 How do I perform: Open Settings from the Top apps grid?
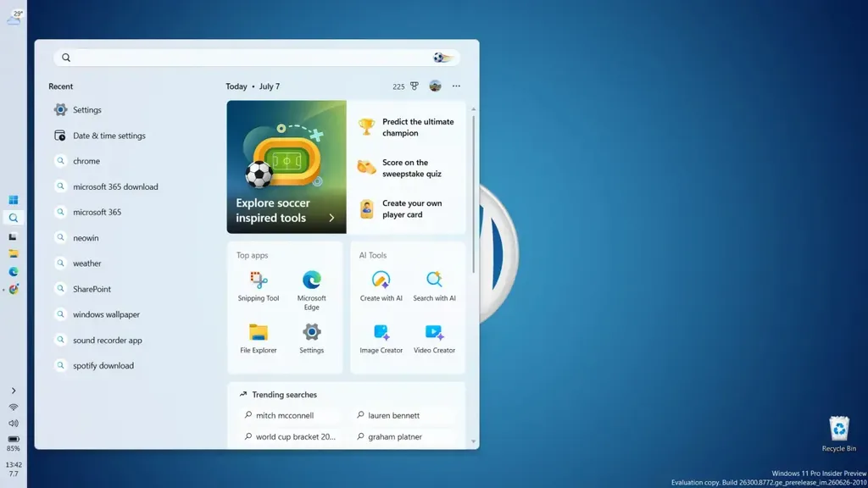(311, 339)
